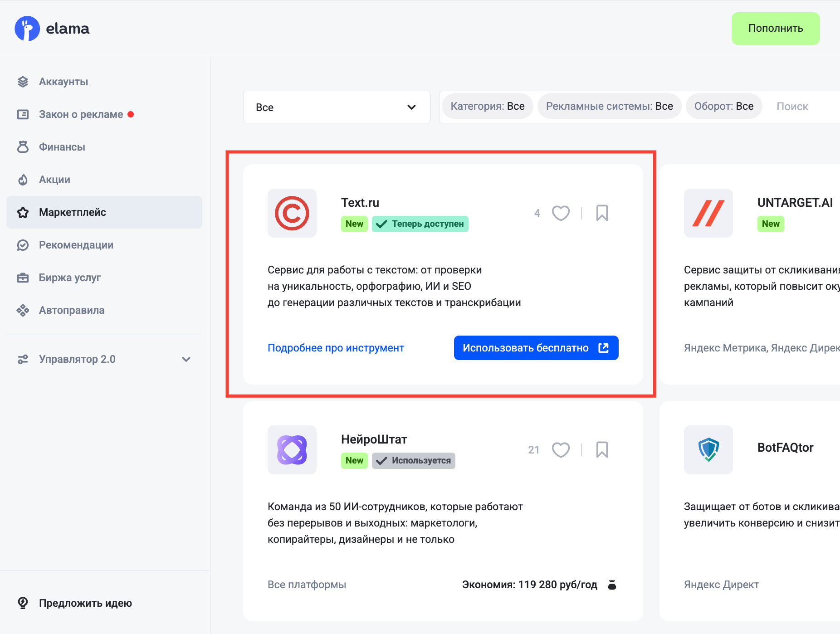Click the elama llama logo
The image size is (840, 634).
point(27,29)
